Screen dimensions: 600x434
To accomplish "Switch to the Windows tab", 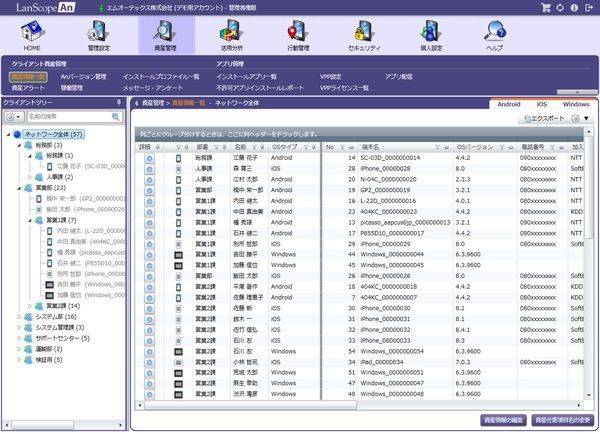I will click(576, 103).
